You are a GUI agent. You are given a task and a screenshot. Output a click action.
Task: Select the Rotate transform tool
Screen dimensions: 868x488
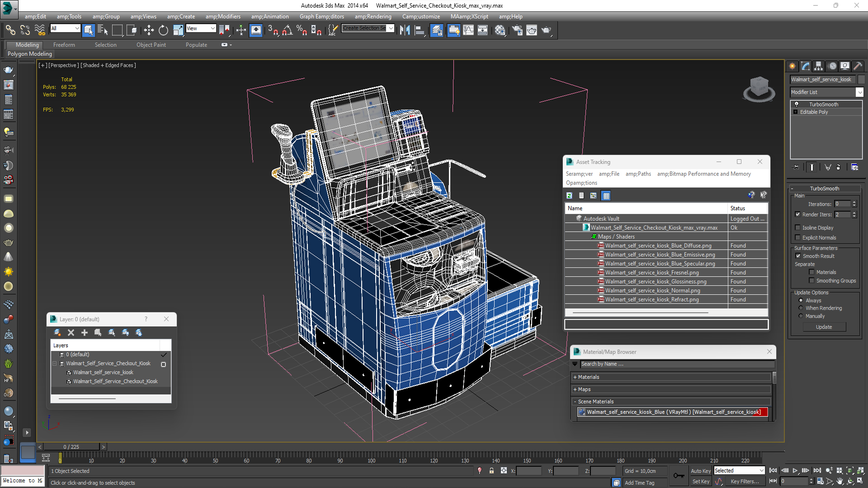[163, 30]
